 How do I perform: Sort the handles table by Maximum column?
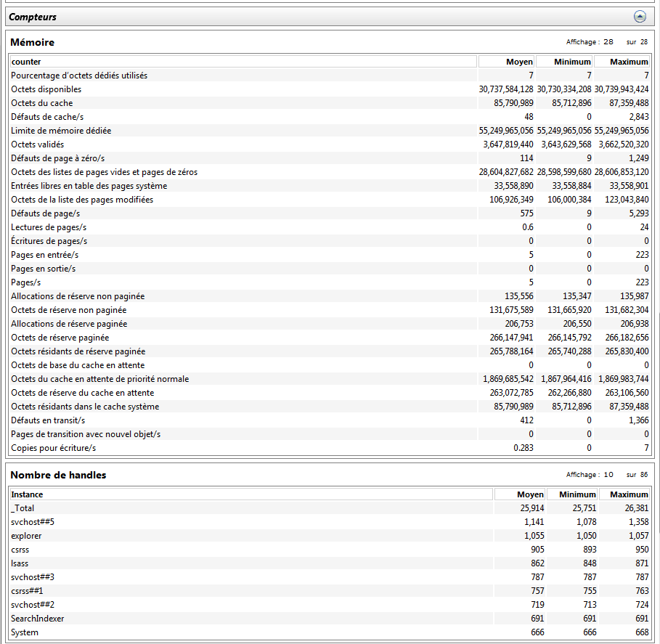(624, 494)
